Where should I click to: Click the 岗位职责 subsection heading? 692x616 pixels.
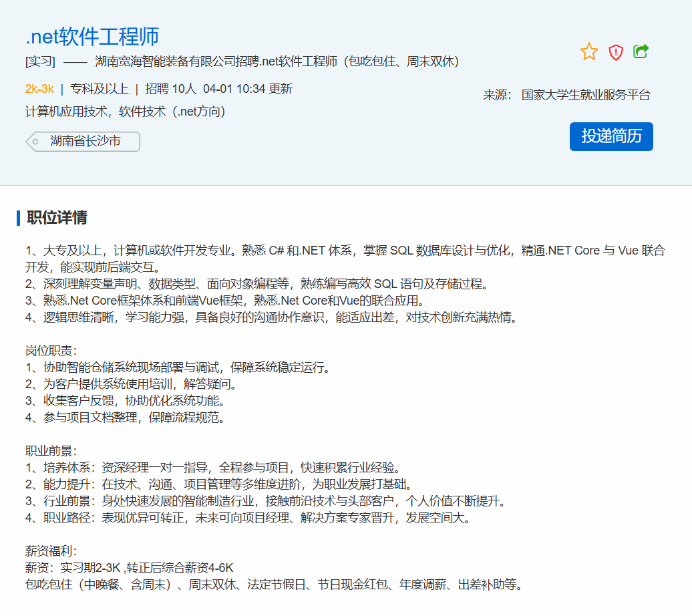(51, 351)
